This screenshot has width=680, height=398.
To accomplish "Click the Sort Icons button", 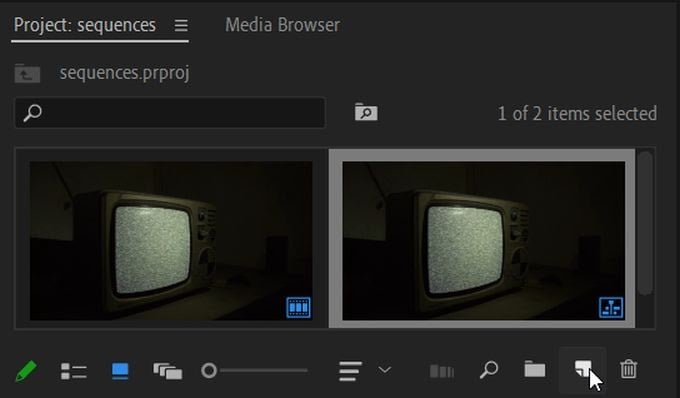I will pos(350,371).
